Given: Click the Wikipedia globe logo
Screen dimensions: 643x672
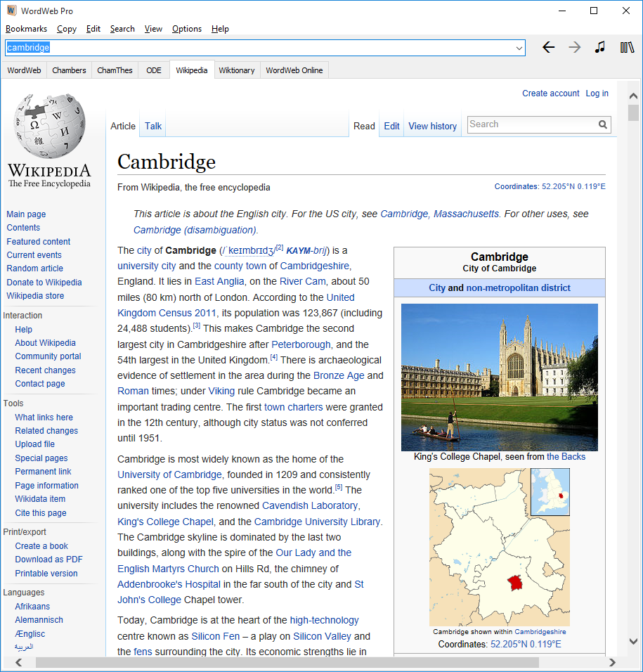Looking at the screenshot, I should coord(49,126).
